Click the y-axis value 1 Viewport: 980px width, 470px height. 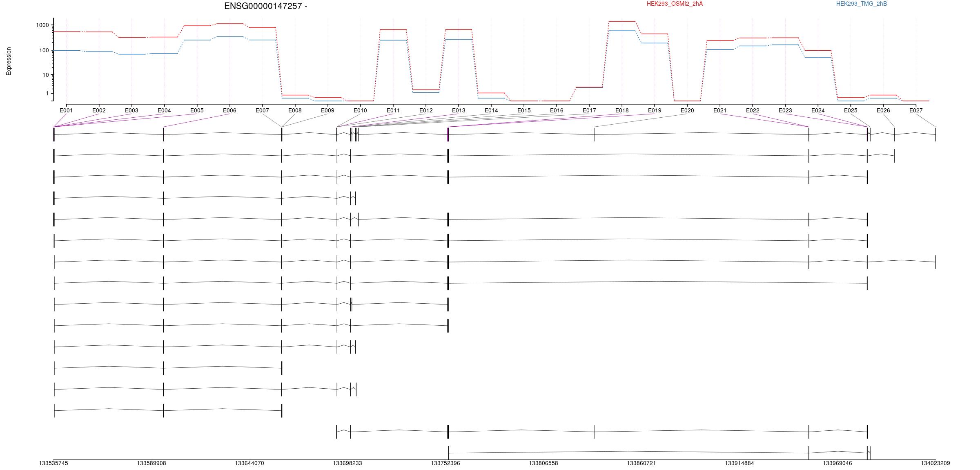pos(47,94)
